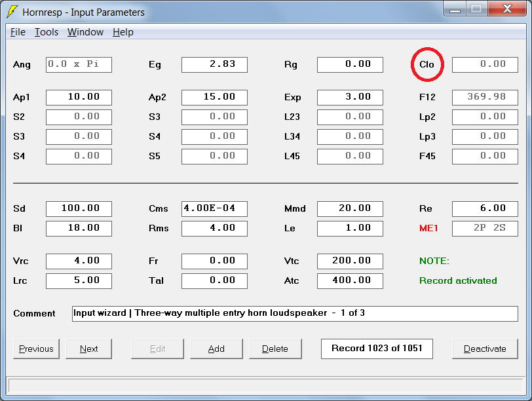
Task: Click the S2 input field
Action: click(x=79, y=117)
